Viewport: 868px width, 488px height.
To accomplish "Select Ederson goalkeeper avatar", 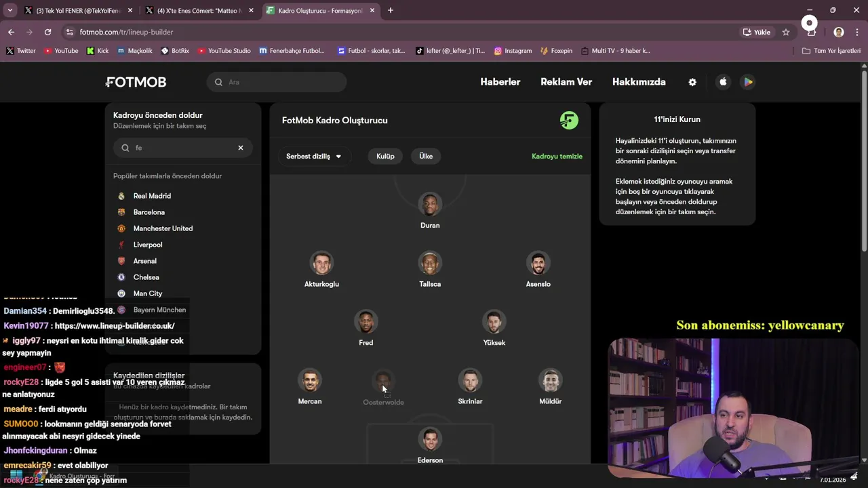I will pyautogui.click(x=430, y=439).
